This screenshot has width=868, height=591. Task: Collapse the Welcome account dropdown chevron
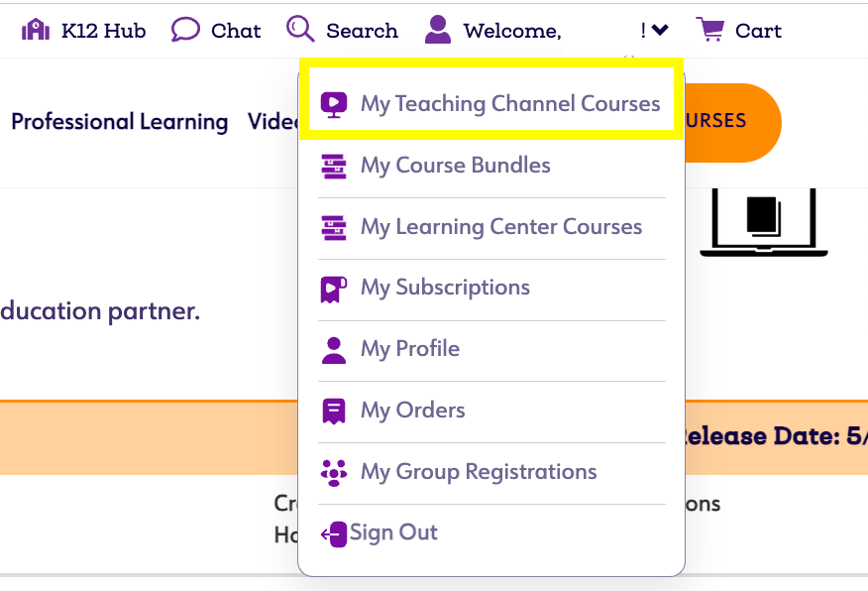click(661, 31)
